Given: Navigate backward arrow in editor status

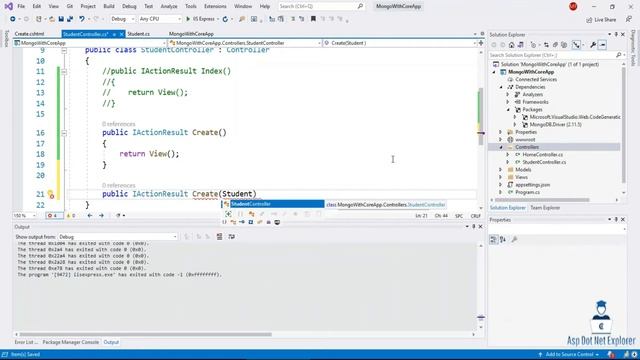Looking at the screenshot, I should [90, 216].
